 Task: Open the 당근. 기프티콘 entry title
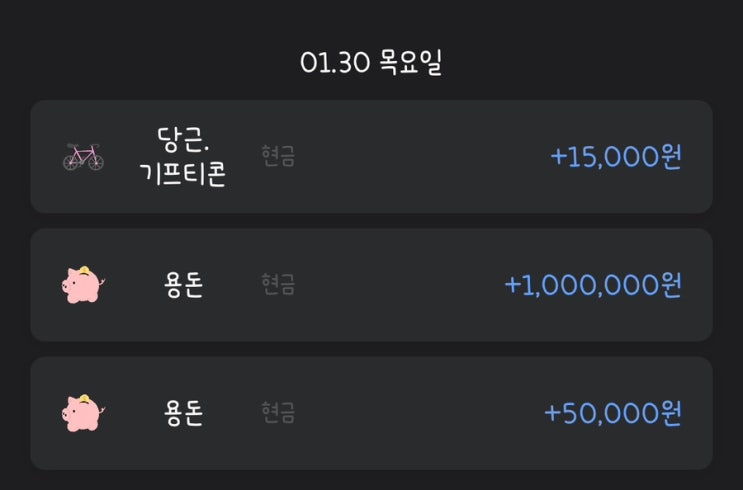pyautogui.click(x=183, y=157)
